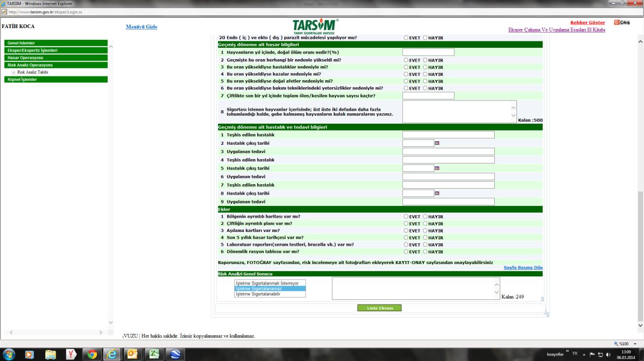This screenshot has width=644, height=361.
Task: Open calendar picker for row 8 Hastalık çıkış tarihi
Action: tap(437, 194)
